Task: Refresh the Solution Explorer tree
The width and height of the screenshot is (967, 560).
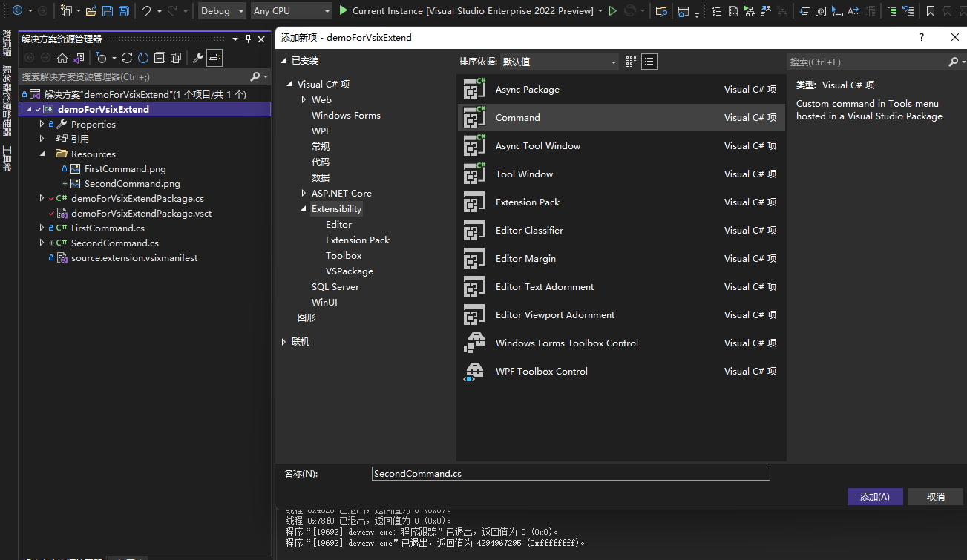Action: [x=142, y=58]
